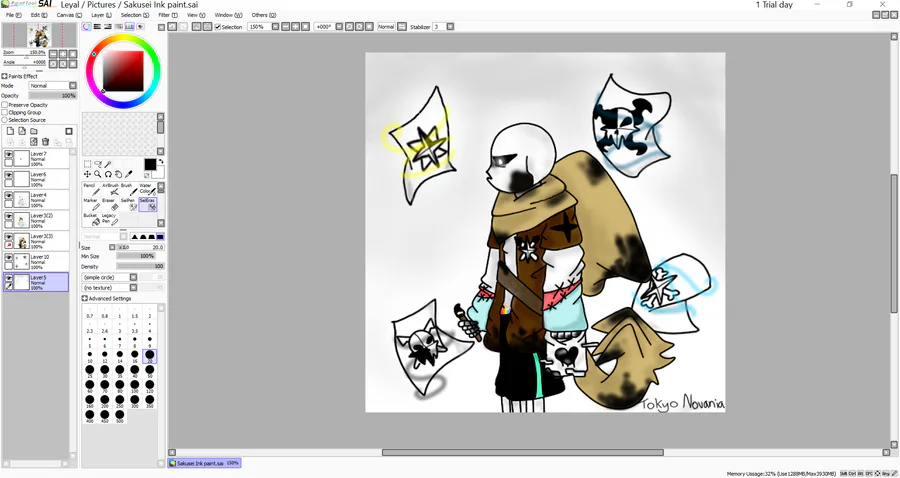Viewport: 900px width, 478px height.
Task: Open the zoom percentage dropdown showing 150%
Action: pyautogui.click(x=276, y=27)
